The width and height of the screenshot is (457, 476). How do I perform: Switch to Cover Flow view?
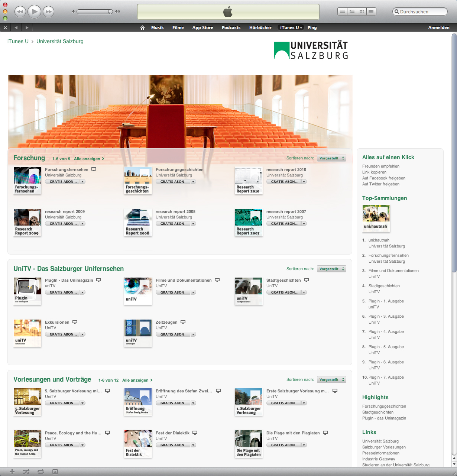coord(371,12)
